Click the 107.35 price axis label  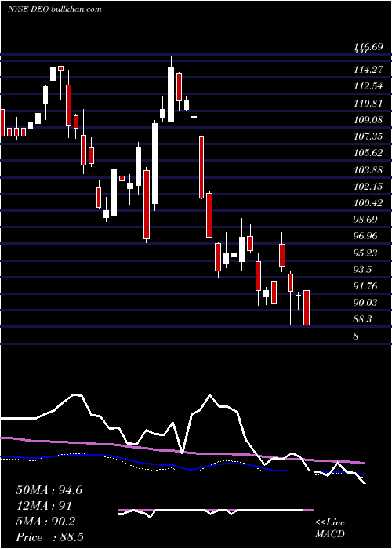pos(368,136)
